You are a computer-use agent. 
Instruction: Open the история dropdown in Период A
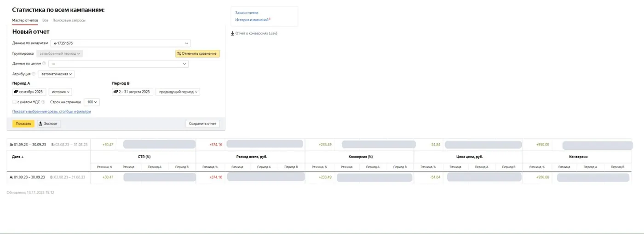pyautogui.click(x=60, y=92)
